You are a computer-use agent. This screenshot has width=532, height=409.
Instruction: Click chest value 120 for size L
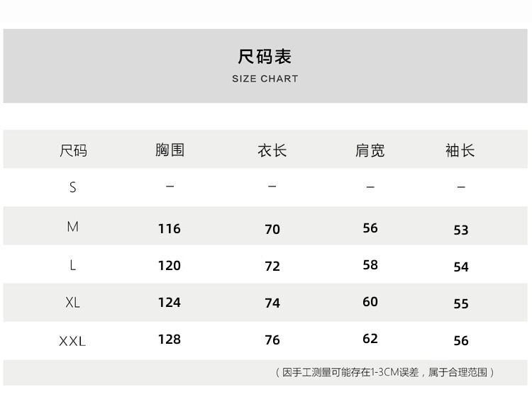[x=169, y=266]
